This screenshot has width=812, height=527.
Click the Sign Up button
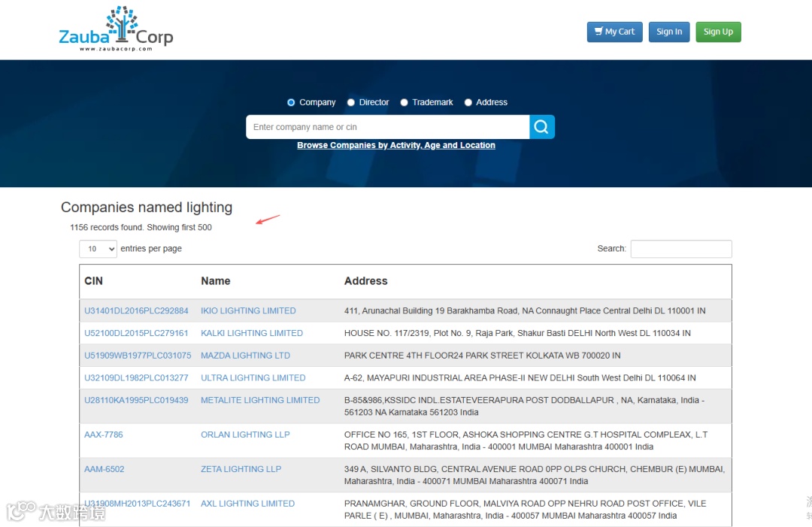coord(718,32)
